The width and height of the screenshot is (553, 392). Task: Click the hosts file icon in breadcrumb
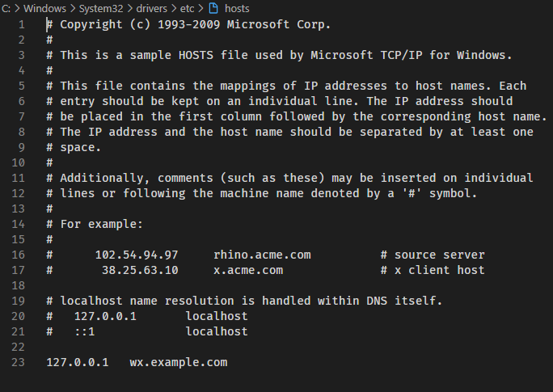click(x=213, y=8)
